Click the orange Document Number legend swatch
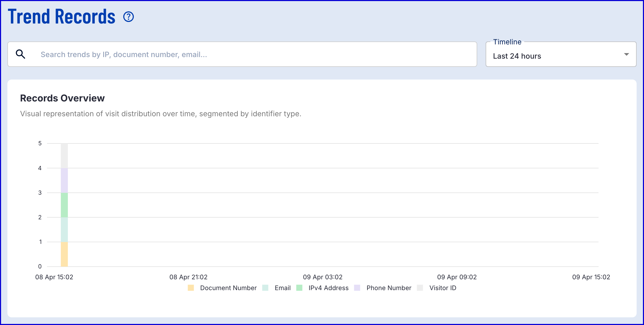The width and height of the screenshot is (644, 325). click(x=191, y=288)
